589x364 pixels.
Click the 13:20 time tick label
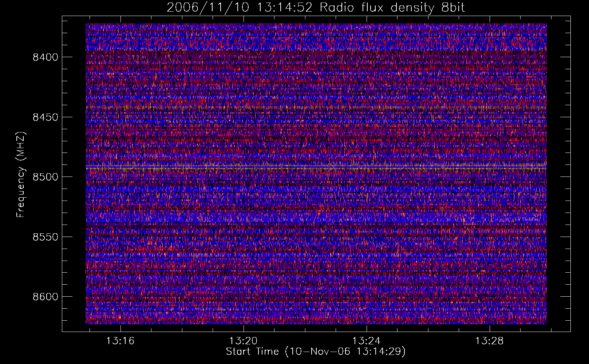243,341
